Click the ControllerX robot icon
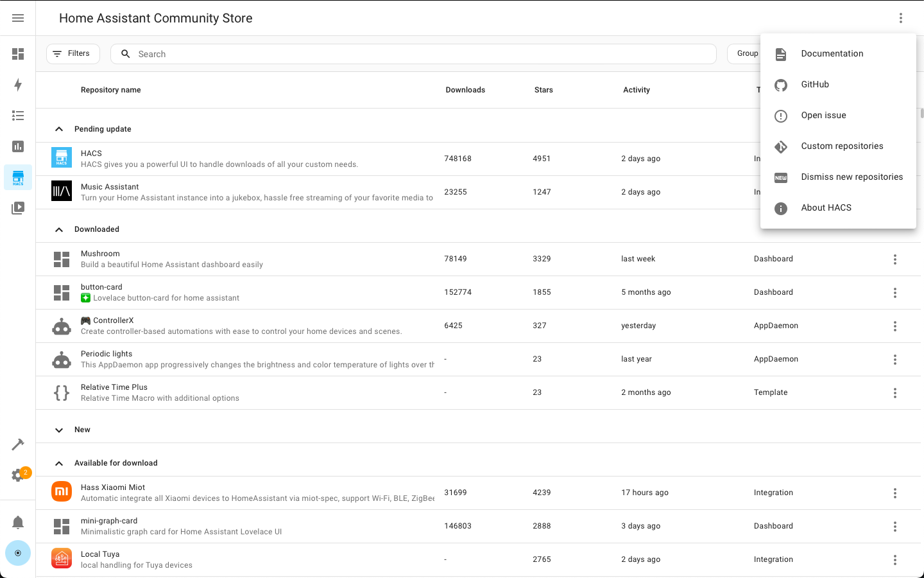Screen dimensions: 924x578 [62, 326]
